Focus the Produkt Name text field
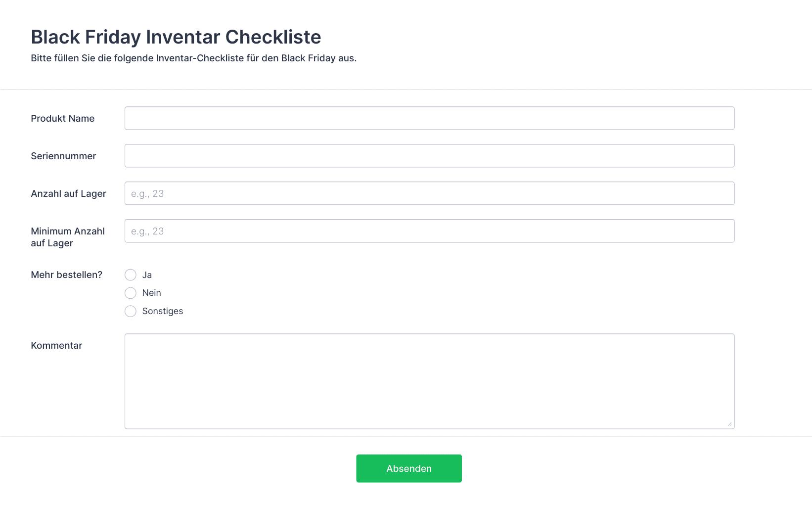The width and height of the screenshot is (812, 506). click(x=429, y=118)
